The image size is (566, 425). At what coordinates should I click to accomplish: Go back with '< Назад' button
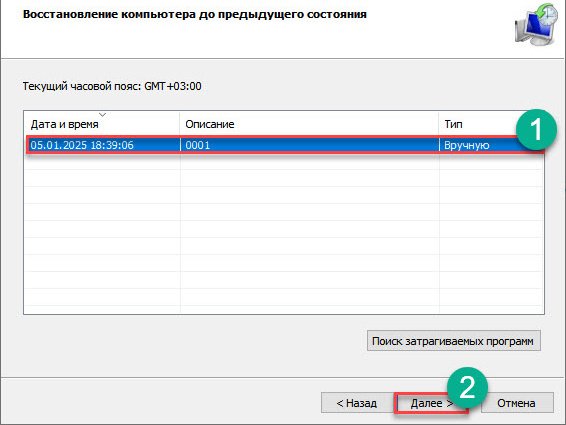pos(357,403)
